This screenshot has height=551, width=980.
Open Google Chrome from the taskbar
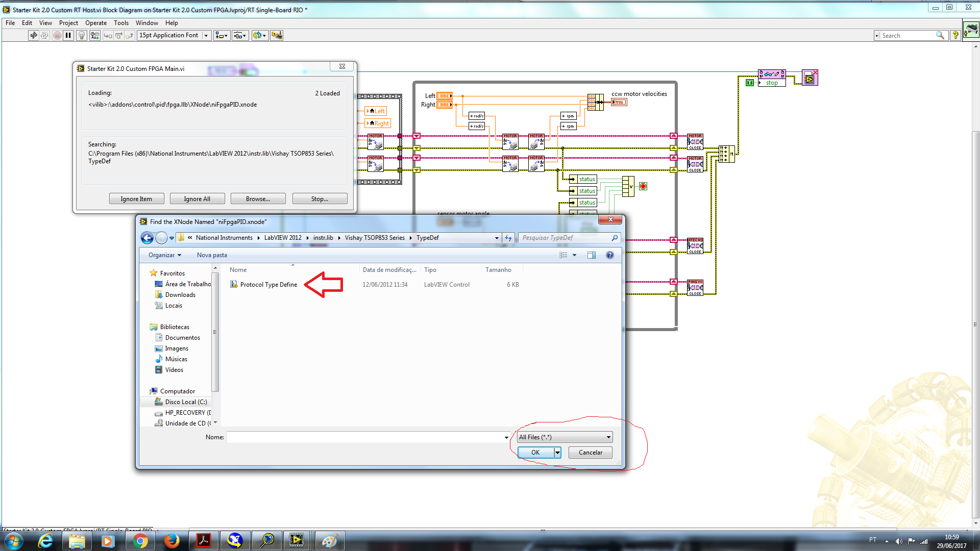pyautogui.click(x=140, y=541)
